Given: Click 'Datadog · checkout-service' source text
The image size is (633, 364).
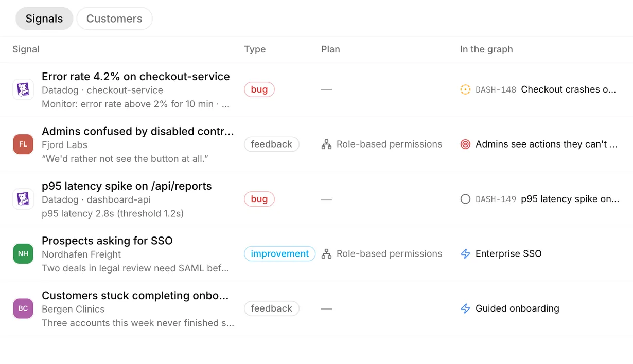Looking at the screenshot, I should pos(102,90).
